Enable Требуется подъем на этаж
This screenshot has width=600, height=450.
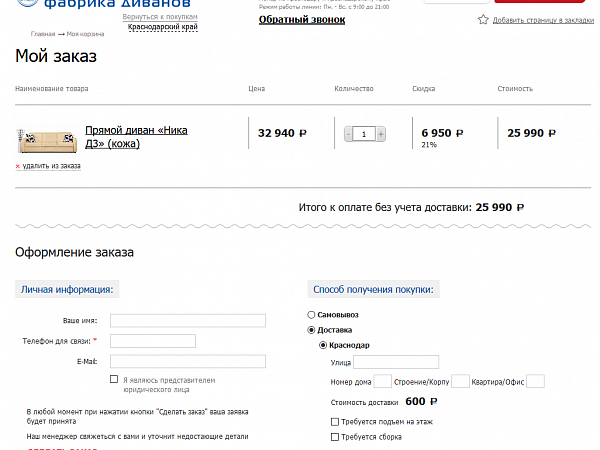(x=335, y=422)
